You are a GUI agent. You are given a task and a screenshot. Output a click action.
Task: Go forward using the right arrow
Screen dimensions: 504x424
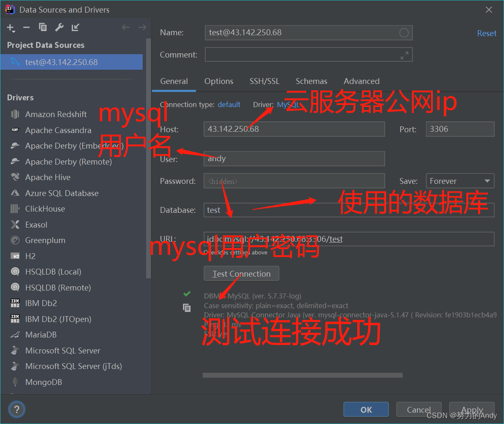coord(142,27)
